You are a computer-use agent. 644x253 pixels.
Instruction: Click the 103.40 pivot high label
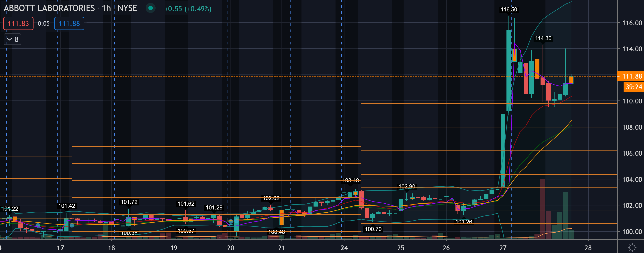click(351, 180)
